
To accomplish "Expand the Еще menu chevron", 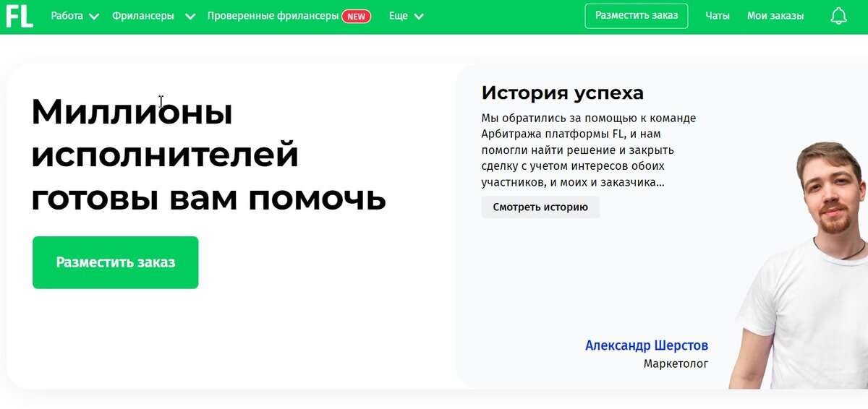I will tap(419, 17).
